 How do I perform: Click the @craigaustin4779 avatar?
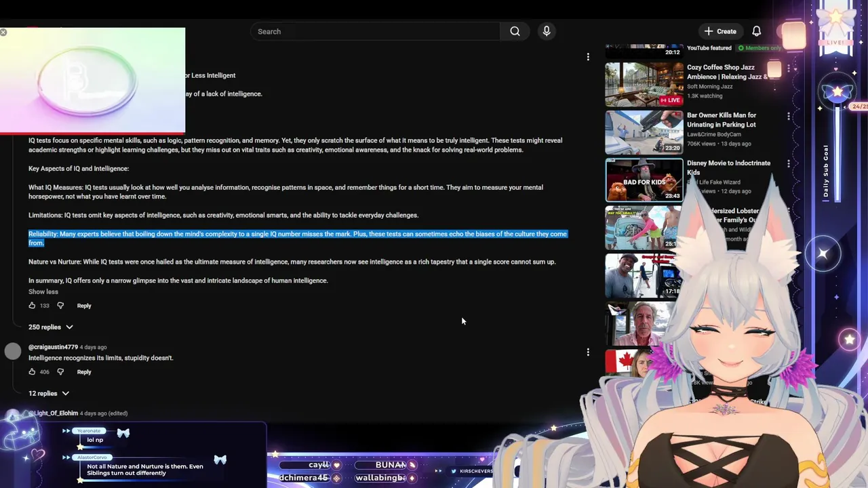(13, 350)
